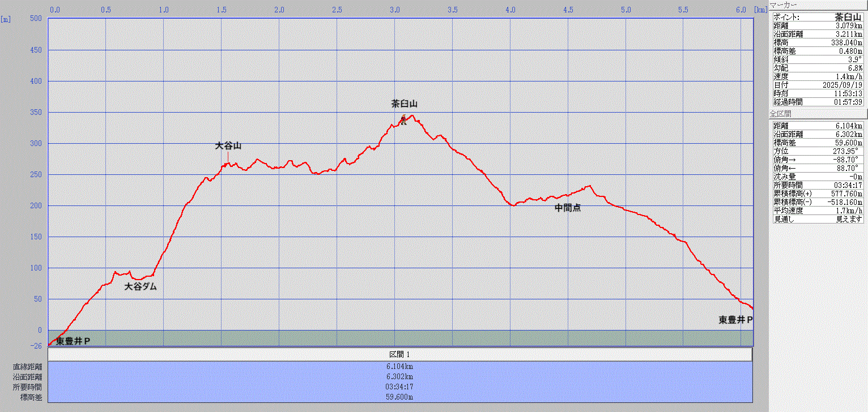868x412 pixels.
Task: Click the 3.0 km tick on distance axis
Action: tap(395, 10)
